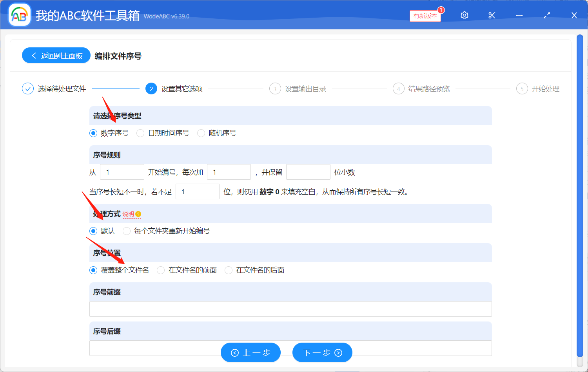Open the settings gear icon
The image size is (588, 372).
465,15
